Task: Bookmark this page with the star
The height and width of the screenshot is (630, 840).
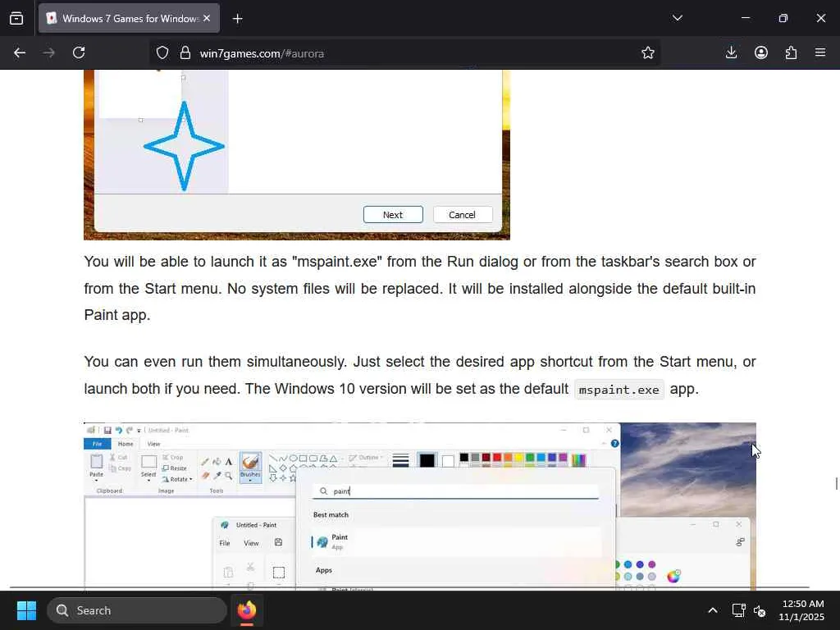Action: [648, 53]
